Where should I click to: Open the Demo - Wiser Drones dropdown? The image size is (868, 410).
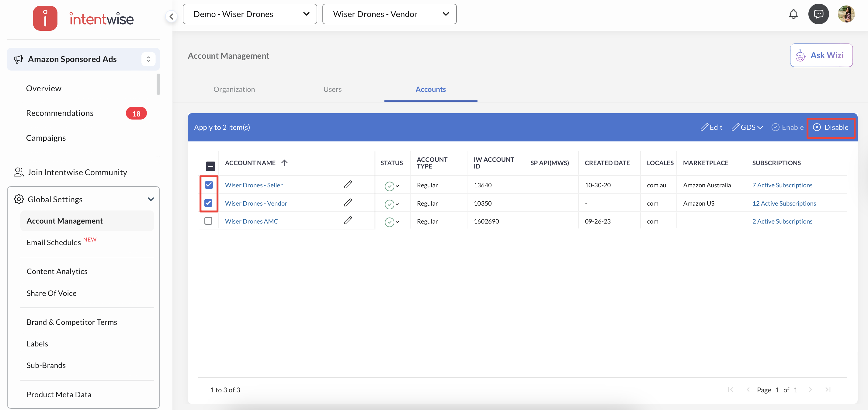click(x=250, y=14)
